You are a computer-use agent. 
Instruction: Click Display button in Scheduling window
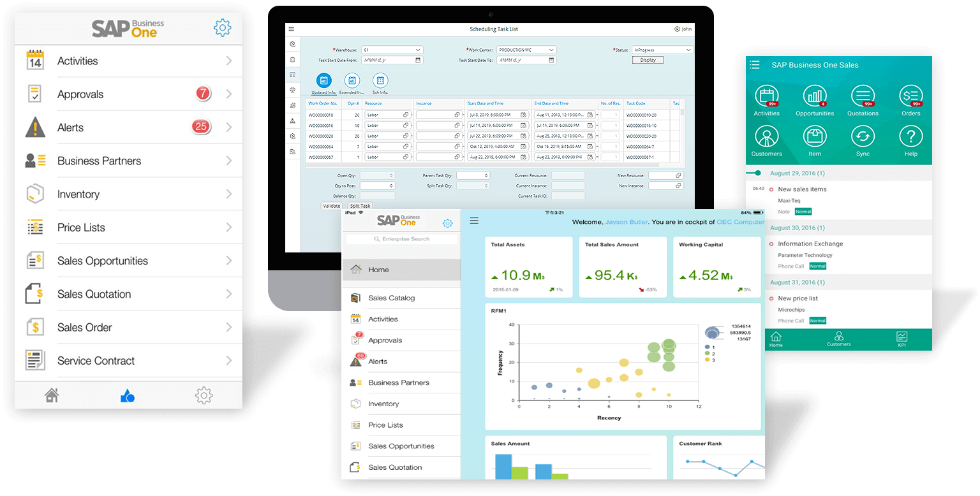[x=648, y=60]
